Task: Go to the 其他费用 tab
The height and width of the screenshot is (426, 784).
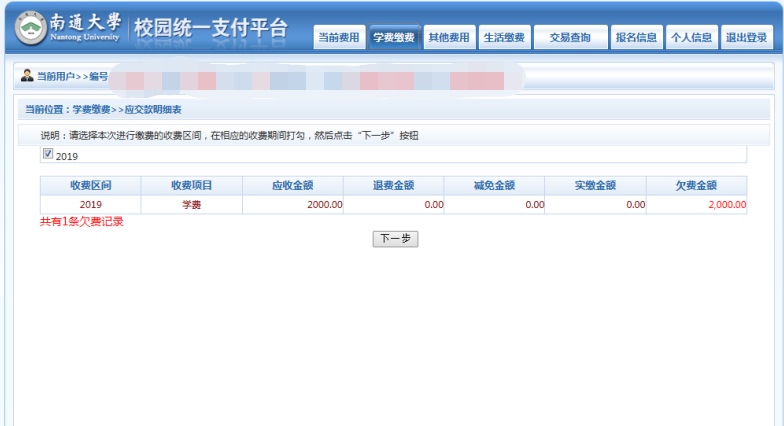Action: click(x=448, y=38)
